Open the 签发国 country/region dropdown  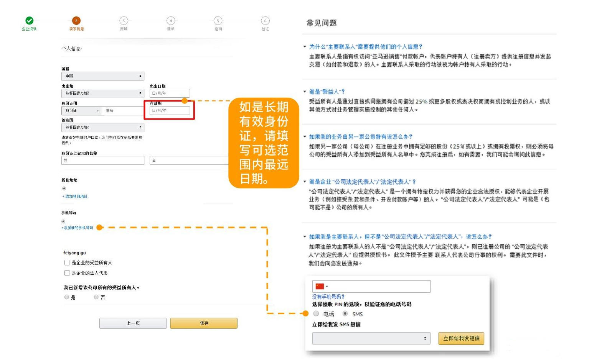pos(102,128)
